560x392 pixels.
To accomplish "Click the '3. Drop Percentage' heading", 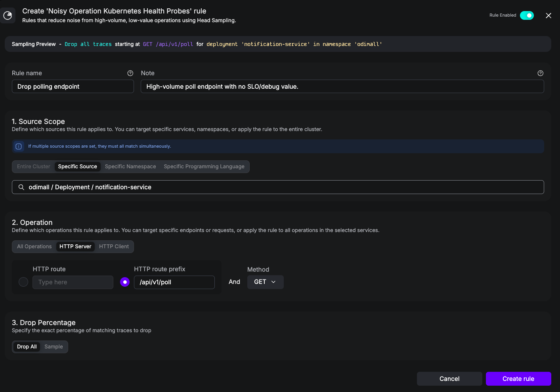I will tap(44, 323).
